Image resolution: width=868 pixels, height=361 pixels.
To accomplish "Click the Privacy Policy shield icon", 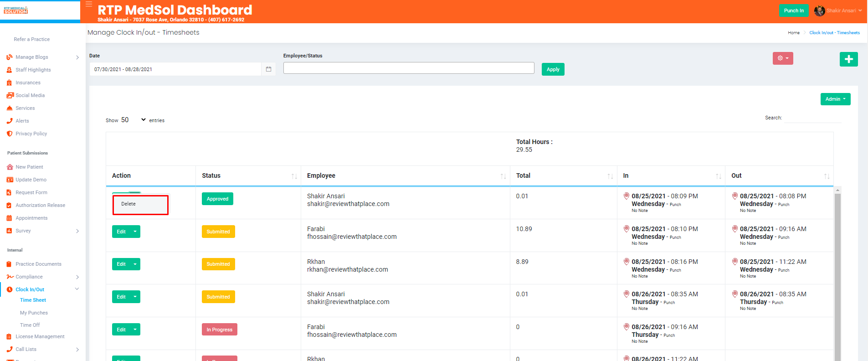I will [x=10, y=134].
